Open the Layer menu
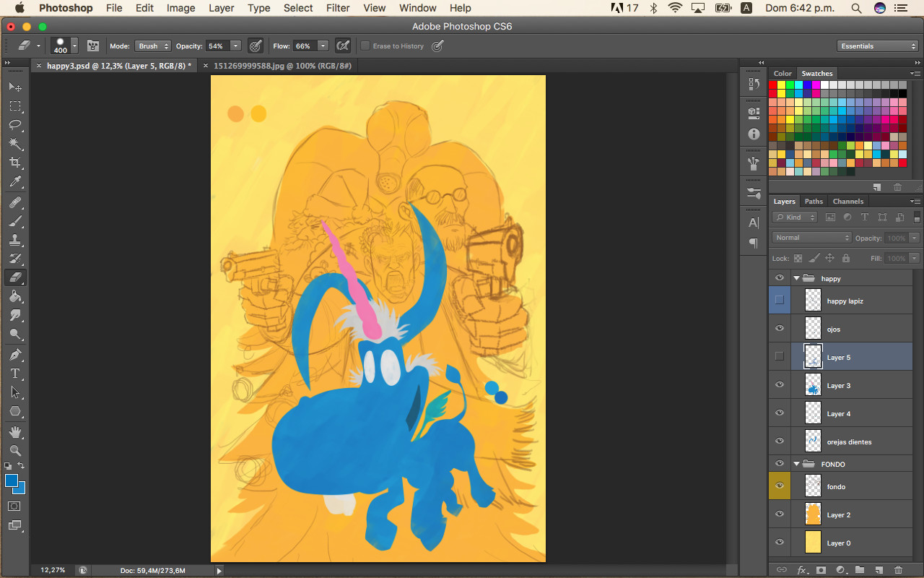 point(221,8)
